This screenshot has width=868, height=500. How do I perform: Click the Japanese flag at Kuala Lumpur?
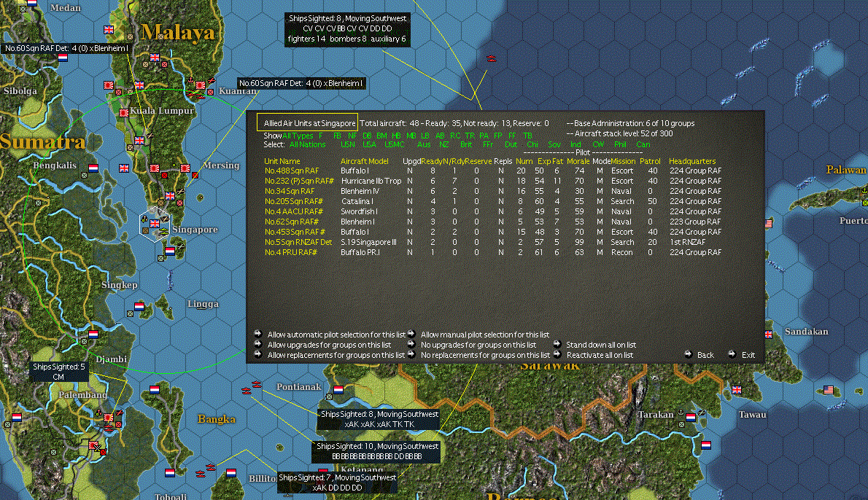coord(124,112)
